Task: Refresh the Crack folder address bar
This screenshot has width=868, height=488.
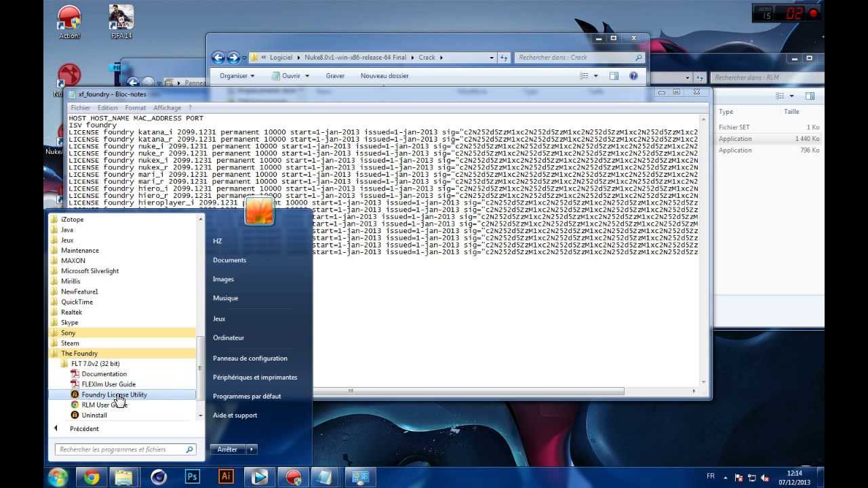Action: coord(504,58)
